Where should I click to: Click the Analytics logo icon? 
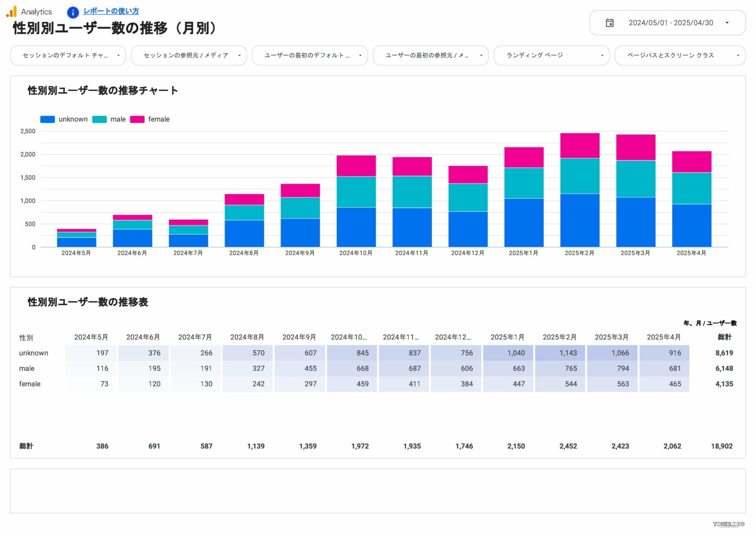[11, 12]
